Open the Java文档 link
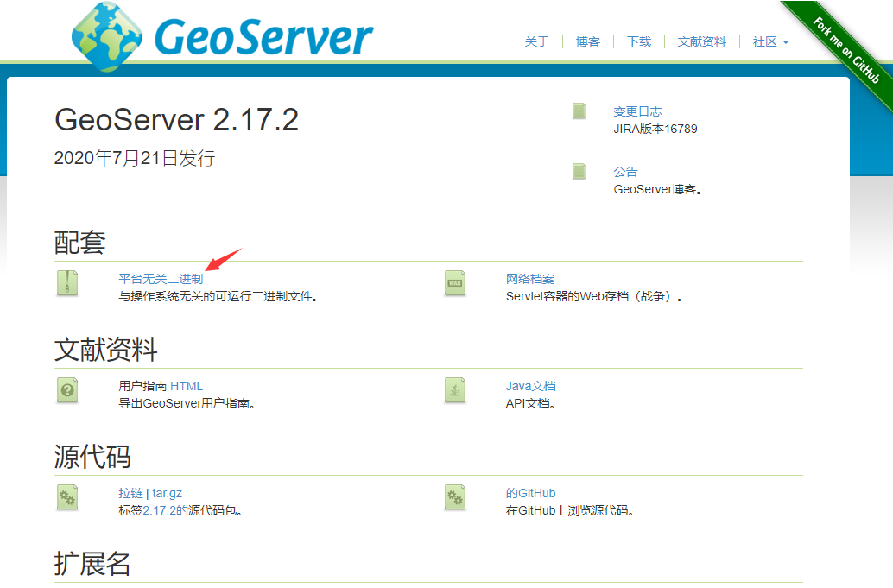Viewport: 893px width, 588px height. (531, 386)
